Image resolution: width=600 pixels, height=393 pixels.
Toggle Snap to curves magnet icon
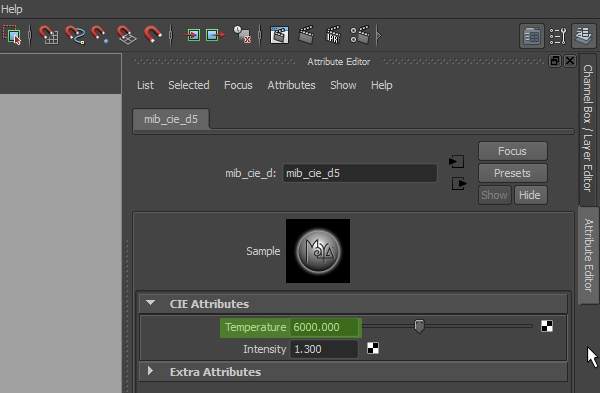[x=75, y=35]
